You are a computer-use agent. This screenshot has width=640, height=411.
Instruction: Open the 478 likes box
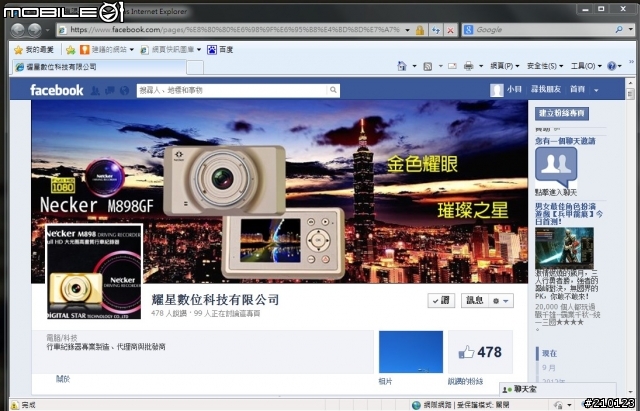[480, 351]
